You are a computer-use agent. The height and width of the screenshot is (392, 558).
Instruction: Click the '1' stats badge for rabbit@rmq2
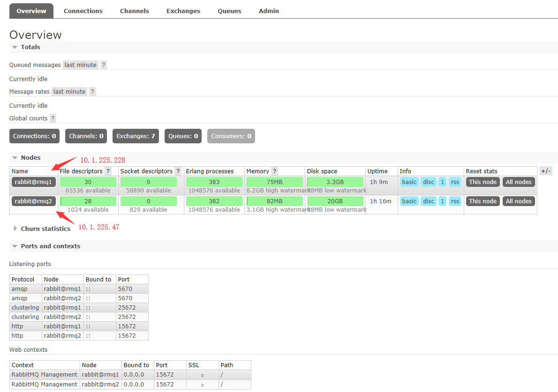click(442, 201)
